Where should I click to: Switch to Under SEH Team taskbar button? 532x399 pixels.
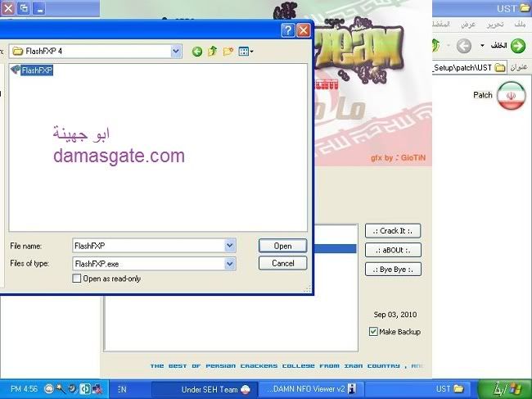[x=205, y=389]
